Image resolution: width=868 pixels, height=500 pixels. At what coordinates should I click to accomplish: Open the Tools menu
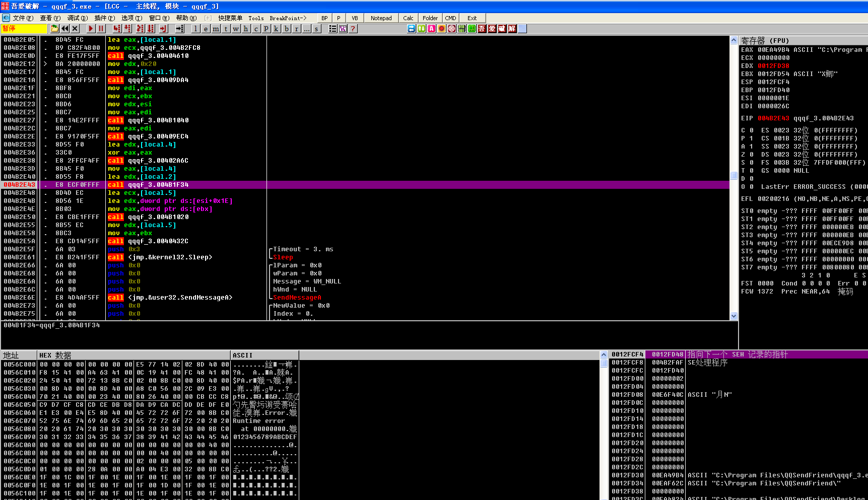pos(256,18)
